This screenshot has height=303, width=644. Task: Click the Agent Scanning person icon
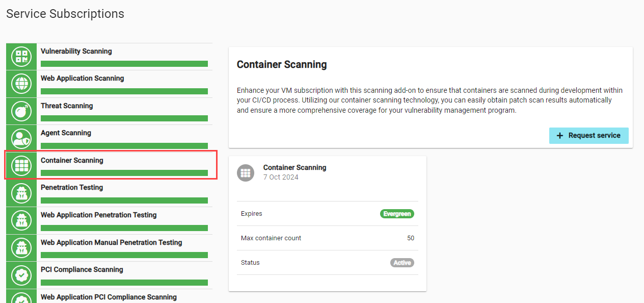point(21,138)
